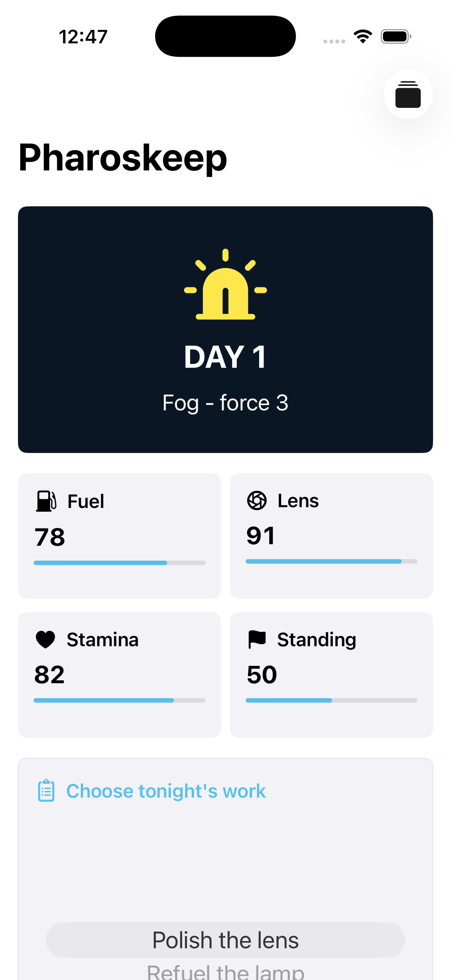Screen dimensions: 451x980
Task: Tap the battery status indicator
Action: (x=396, y=37)
